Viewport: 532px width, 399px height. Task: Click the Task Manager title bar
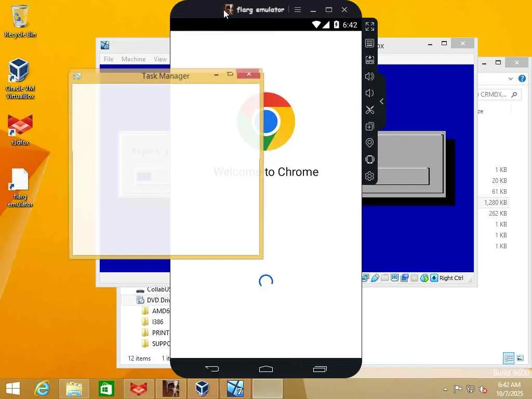166,76
